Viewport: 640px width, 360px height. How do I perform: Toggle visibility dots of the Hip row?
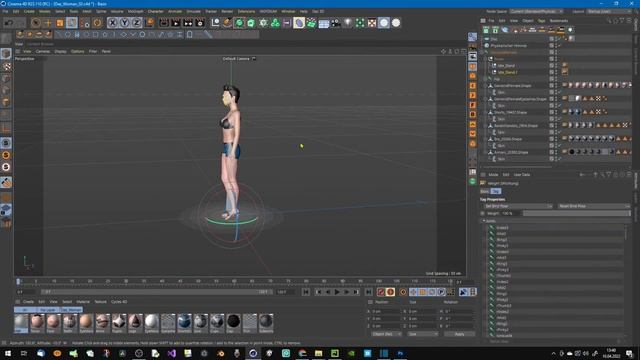[556, 79]
